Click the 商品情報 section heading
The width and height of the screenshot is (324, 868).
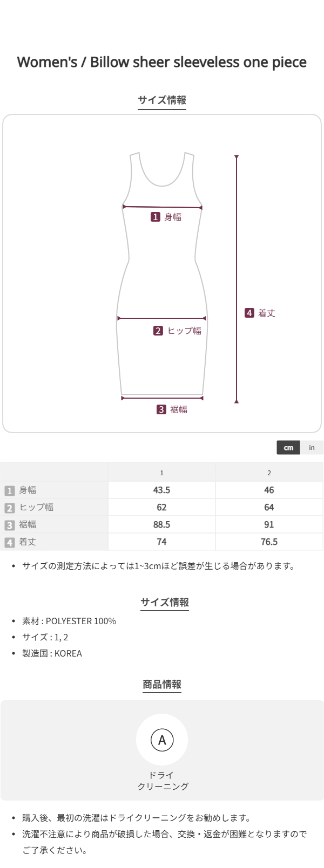pyautogui.click(x=162, y=684)
